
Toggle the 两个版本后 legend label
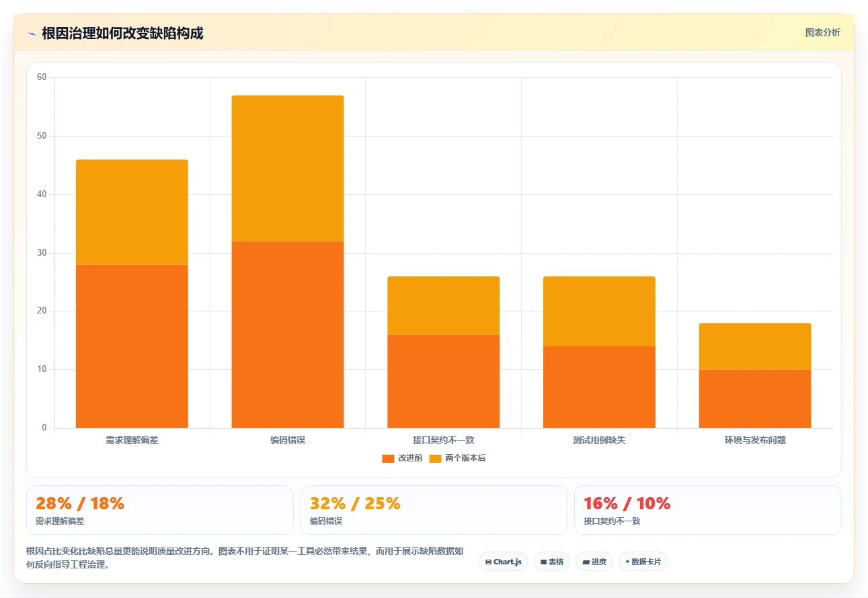pos(465,458)
